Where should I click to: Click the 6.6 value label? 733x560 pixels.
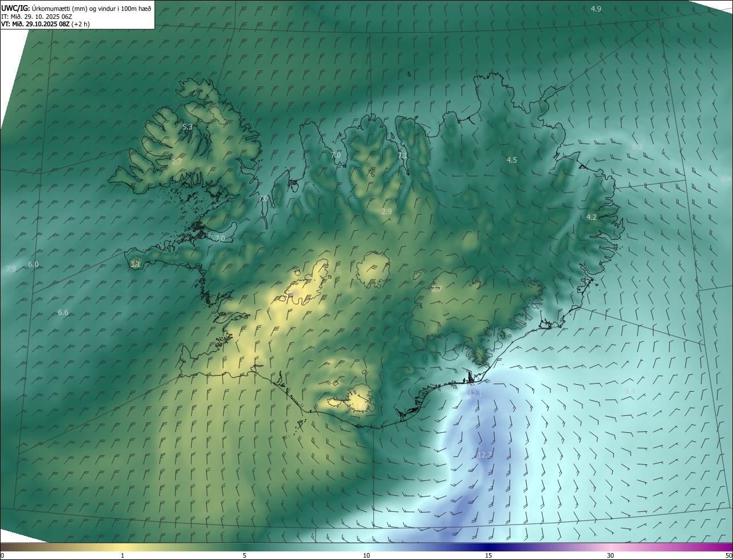(x=63, y=313)
